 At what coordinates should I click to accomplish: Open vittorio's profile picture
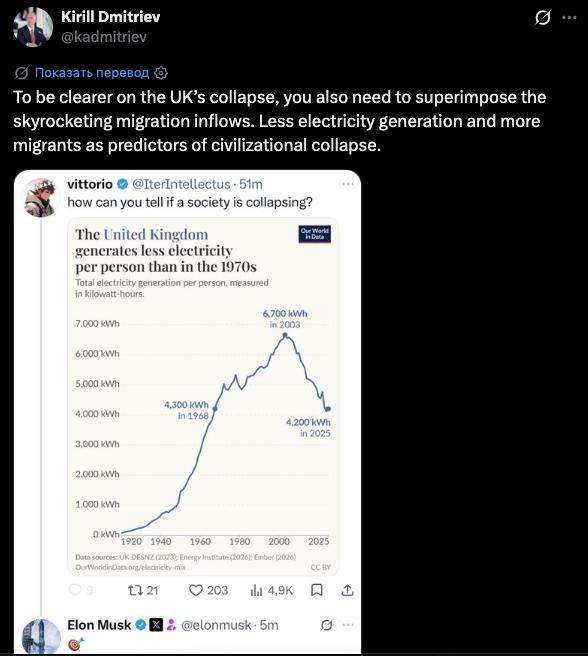pyautogui.click(x=41, y=197)
